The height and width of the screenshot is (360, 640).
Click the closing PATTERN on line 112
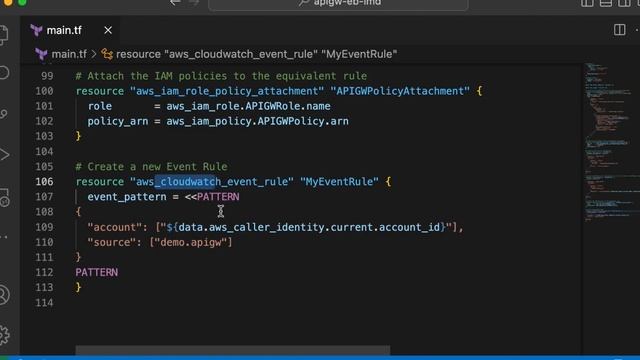97,272
